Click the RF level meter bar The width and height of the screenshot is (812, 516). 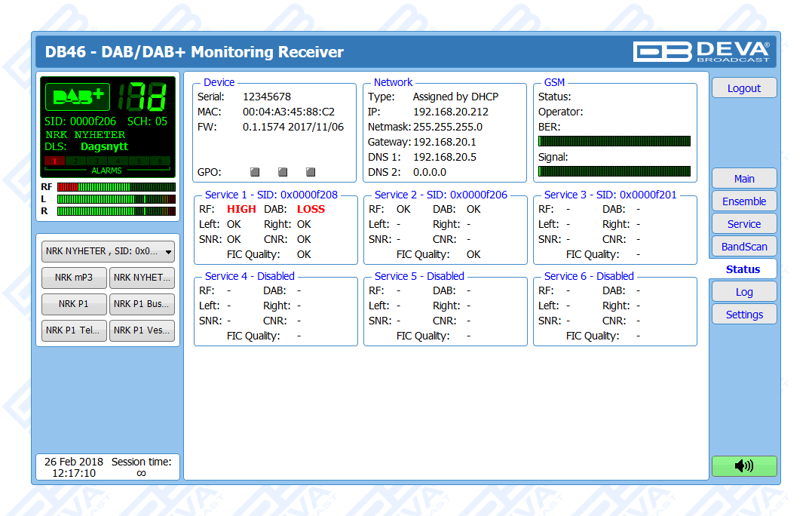point(116,187)
